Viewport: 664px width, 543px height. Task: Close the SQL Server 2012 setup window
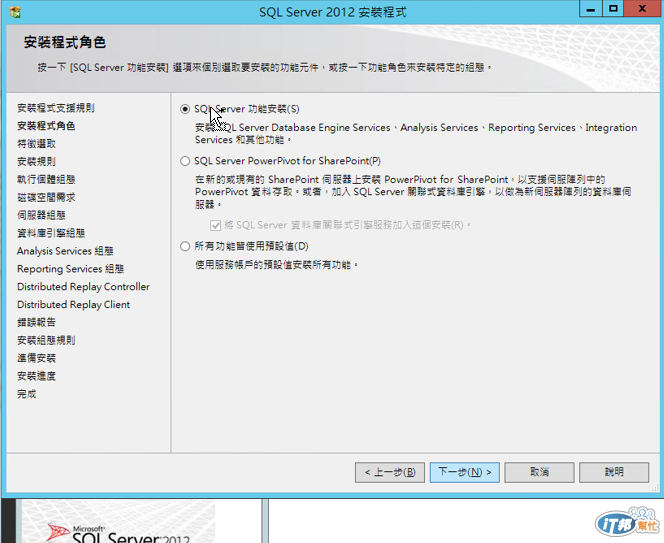tap(642, 8)
